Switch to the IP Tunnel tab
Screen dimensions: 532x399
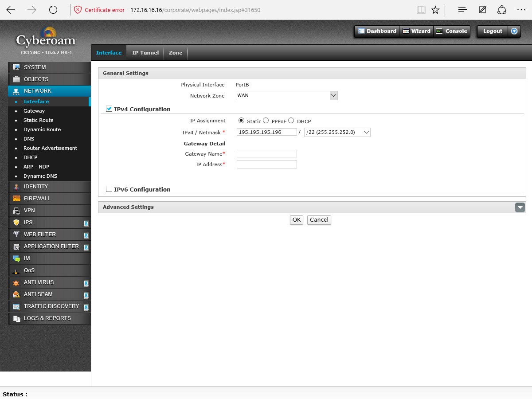(145, 53)
